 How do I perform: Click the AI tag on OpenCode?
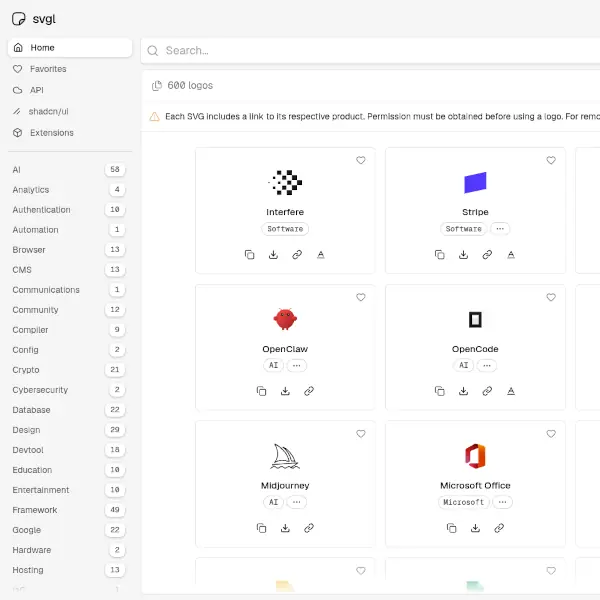pyautogui.click(x=463, y=365)
